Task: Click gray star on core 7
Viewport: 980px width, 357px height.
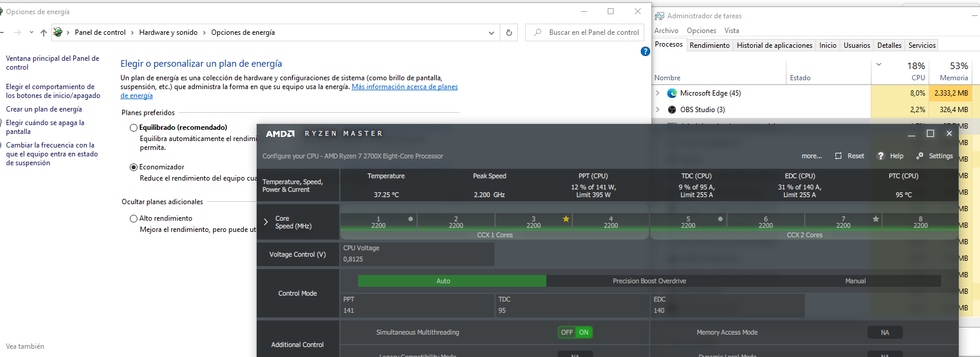Action: coord(876,219)
